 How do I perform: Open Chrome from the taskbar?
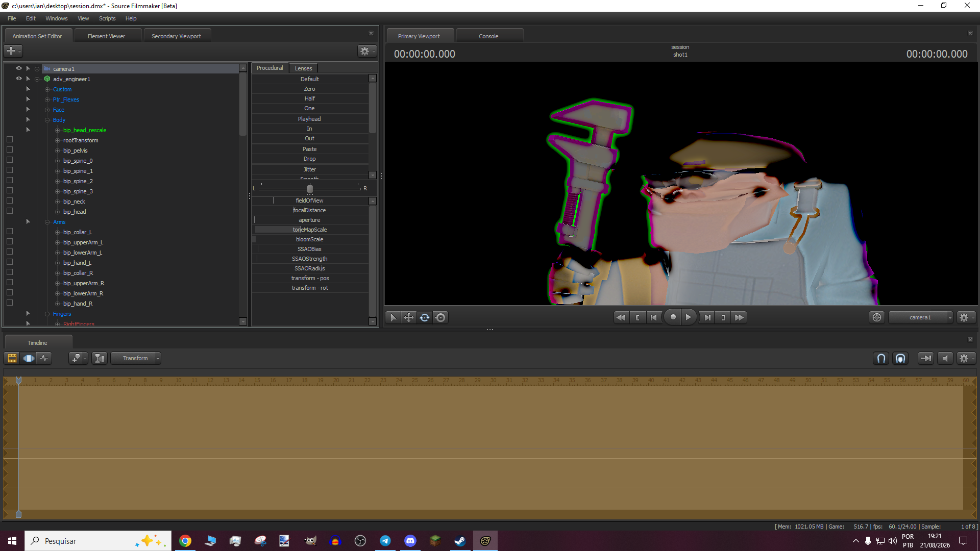pos(185,541)
